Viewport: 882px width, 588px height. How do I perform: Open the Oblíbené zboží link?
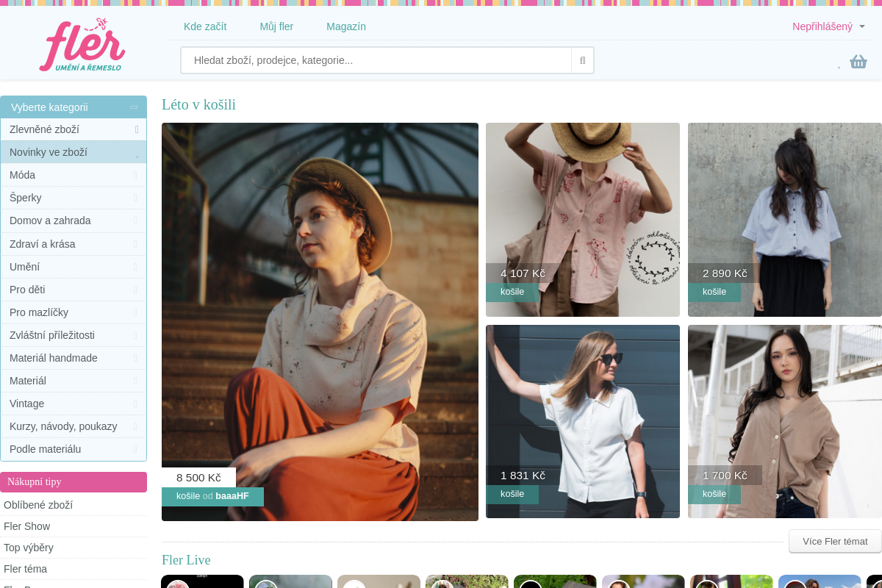click(38, 505)
